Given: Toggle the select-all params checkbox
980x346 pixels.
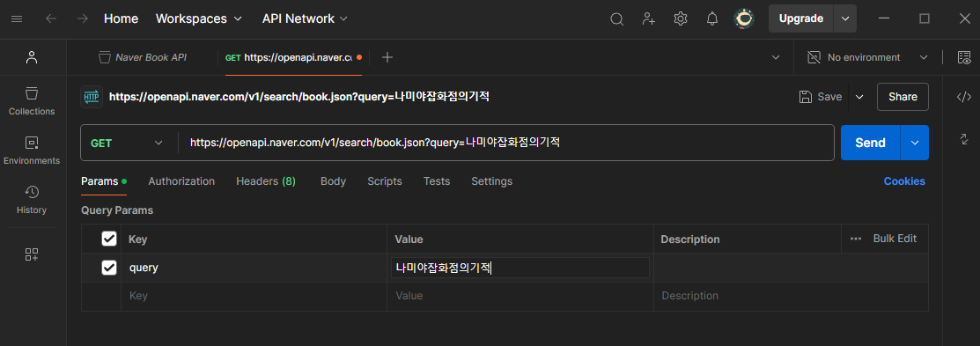Looking at the screenshot, I should pyautogui.click(x=109, y=239).
